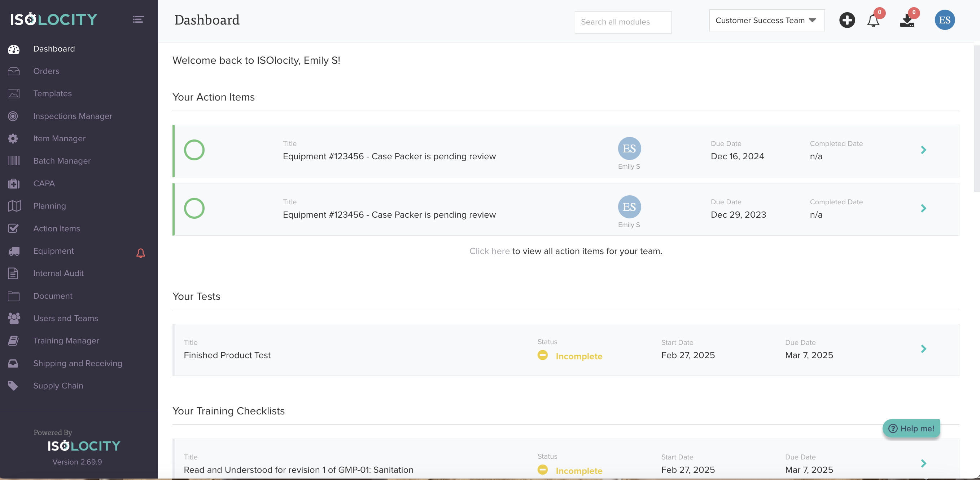
Task: Click the Equipment alert bell in sidebar
Action: tap(140, 253)
